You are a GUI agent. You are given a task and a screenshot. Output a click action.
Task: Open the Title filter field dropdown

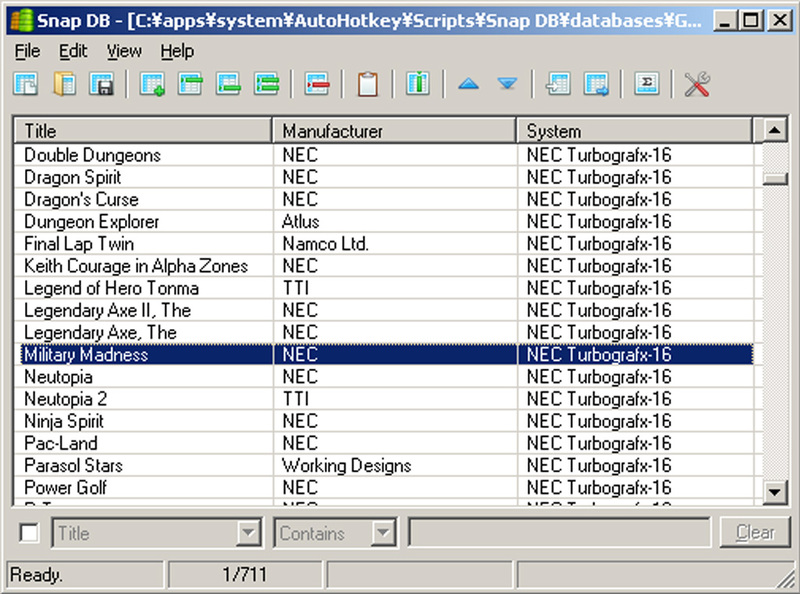(x=249, y=533)
